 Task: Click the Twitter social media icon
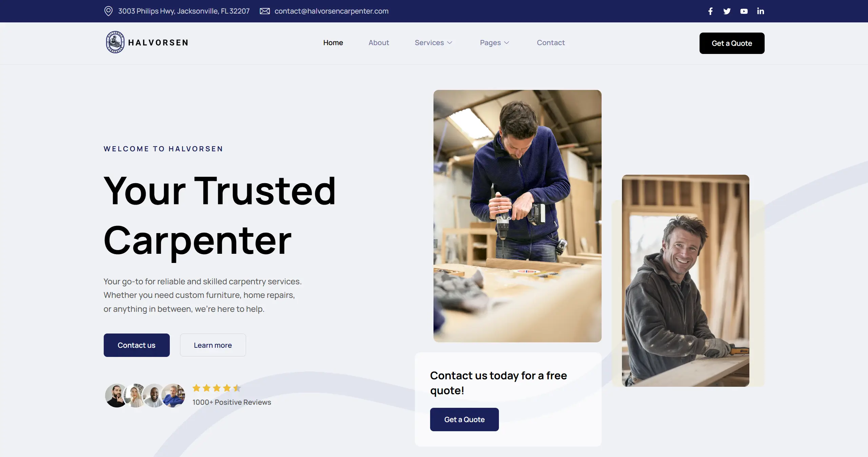tap(727, 11)
